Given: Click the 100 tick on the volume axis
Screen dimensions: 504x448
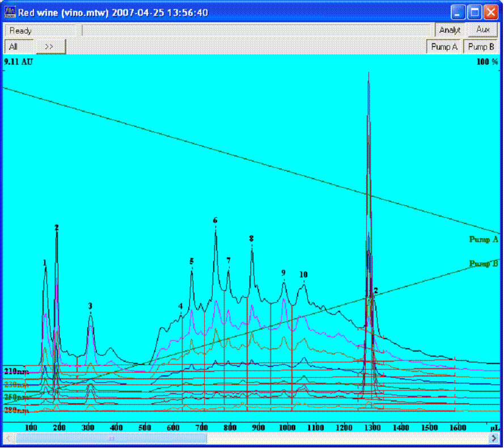Looking at the screenshot, I should (x=31, y=428).
